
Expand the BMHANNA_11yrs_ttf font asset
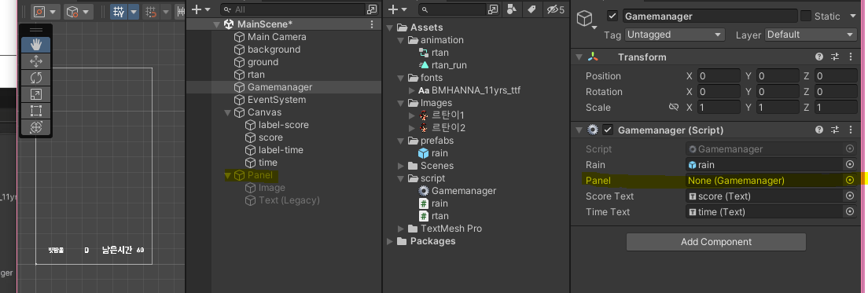point(411,90)
